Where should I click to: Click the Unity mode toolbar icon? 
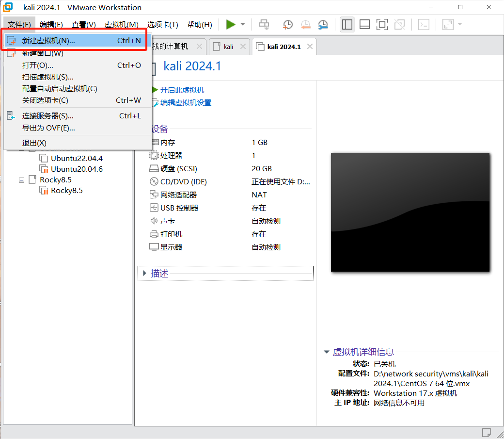(x=399, y=24)
